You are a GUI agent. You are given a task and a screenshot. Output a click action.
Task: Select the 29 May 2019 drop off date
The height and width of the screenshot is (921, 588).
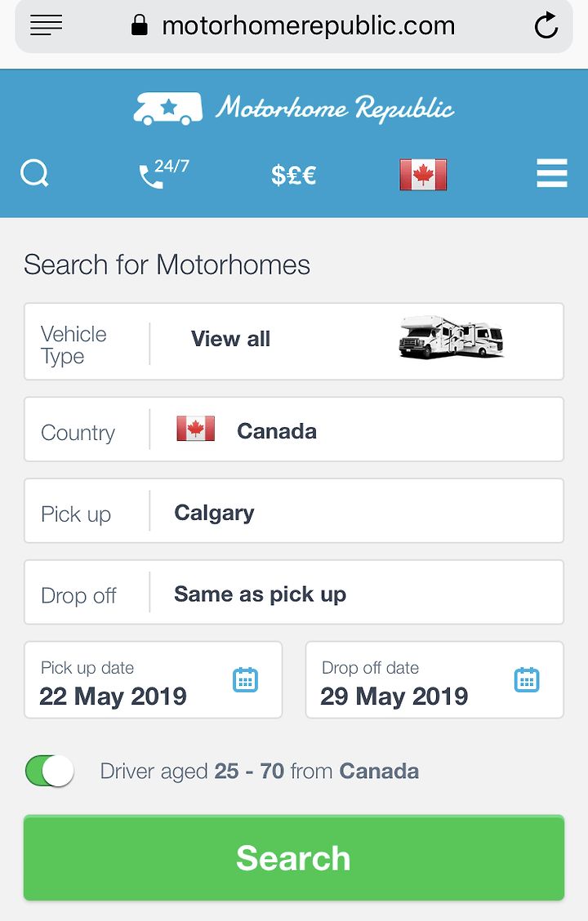coord(434,679)
